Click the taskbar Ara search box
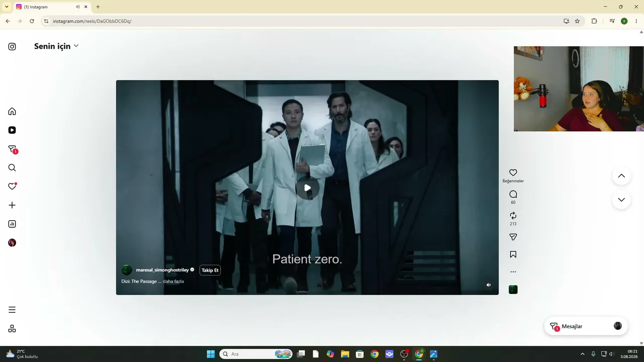This screenshot has width=644, height=362. click(257, 354)
